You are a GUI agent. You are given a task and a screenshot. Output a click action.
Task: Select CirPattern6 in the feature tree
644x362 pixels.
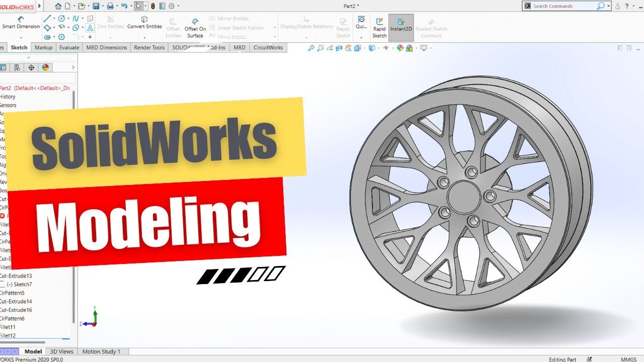point(12,318)
